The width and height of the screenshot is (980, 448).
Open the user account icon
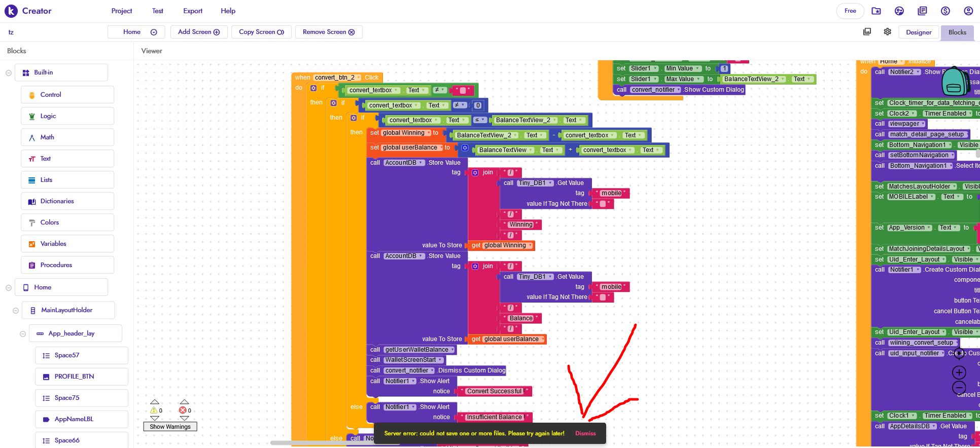pyautogui.click(x=968, y=11)
